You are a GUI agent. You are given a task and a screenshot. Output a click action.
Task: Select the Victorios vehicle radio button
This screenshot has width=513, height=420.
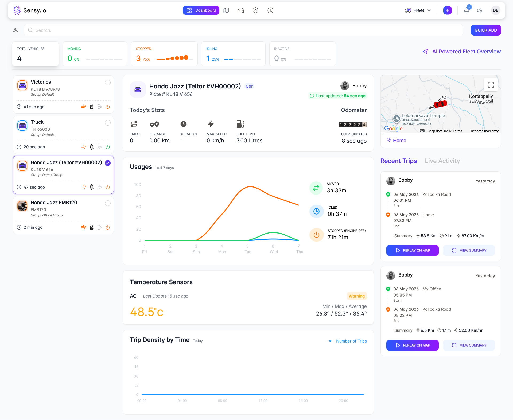pyautogui.click(x=108, y=83)
